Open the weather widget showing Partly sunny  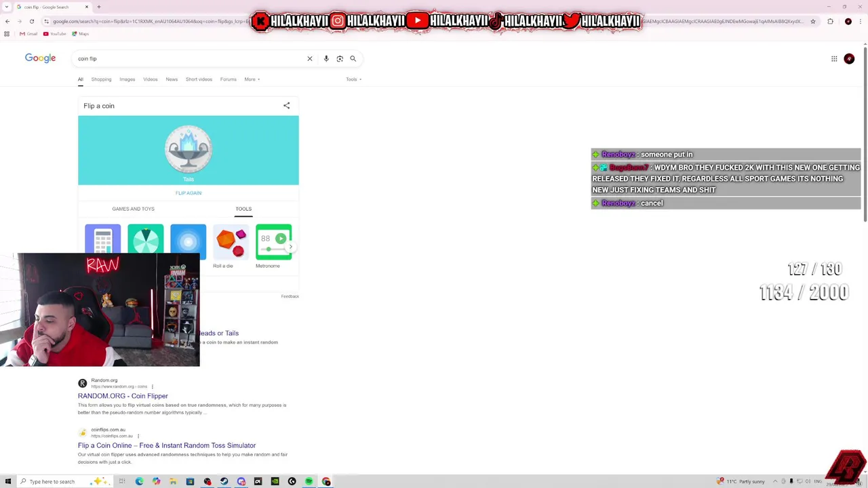point(742,482)
